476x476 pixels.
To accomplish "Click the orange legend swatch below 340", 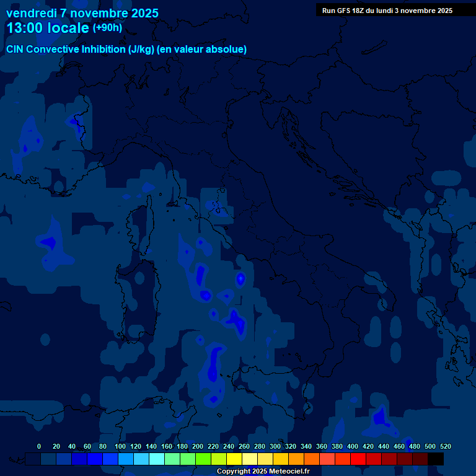I will [312, 459].
